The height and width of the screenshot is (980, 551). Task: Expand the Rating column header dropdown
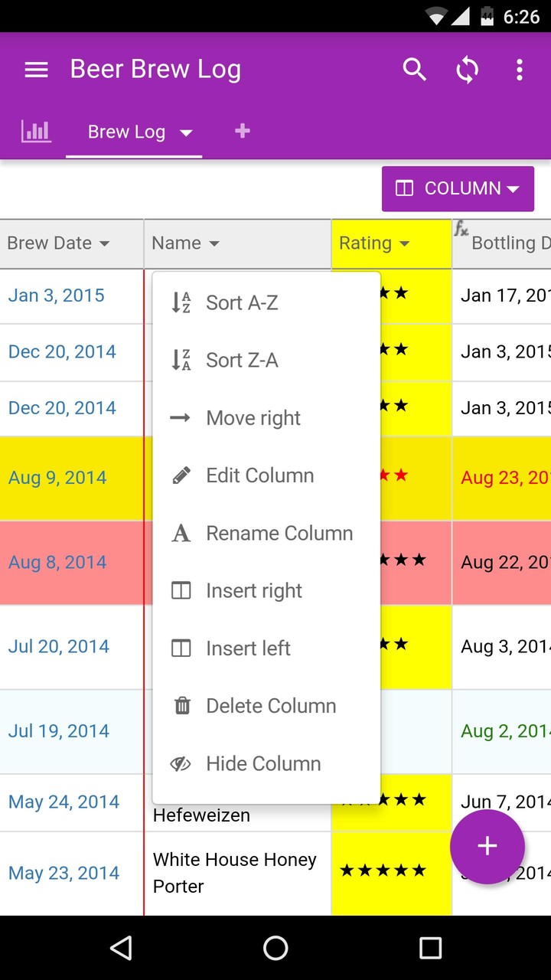(404, 243)
